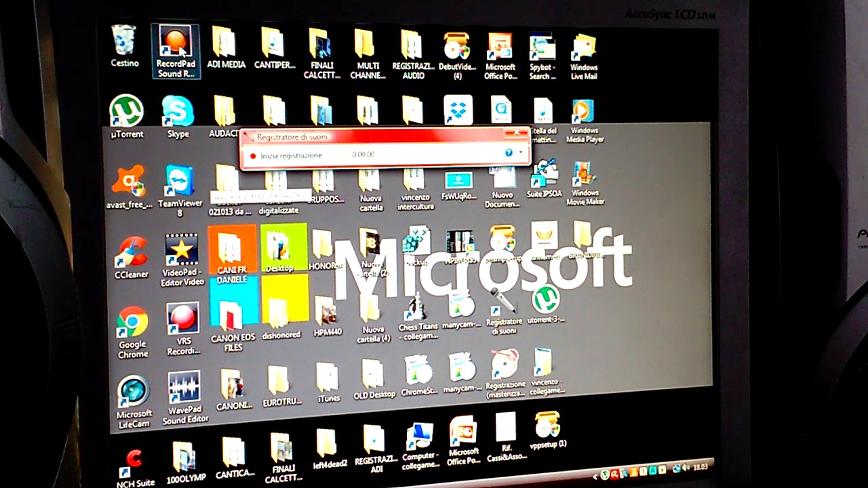The width and height of the screenshot is (868, 488).
Task: Select the Stella del mattin... audio file
Action: click(543, 121)
